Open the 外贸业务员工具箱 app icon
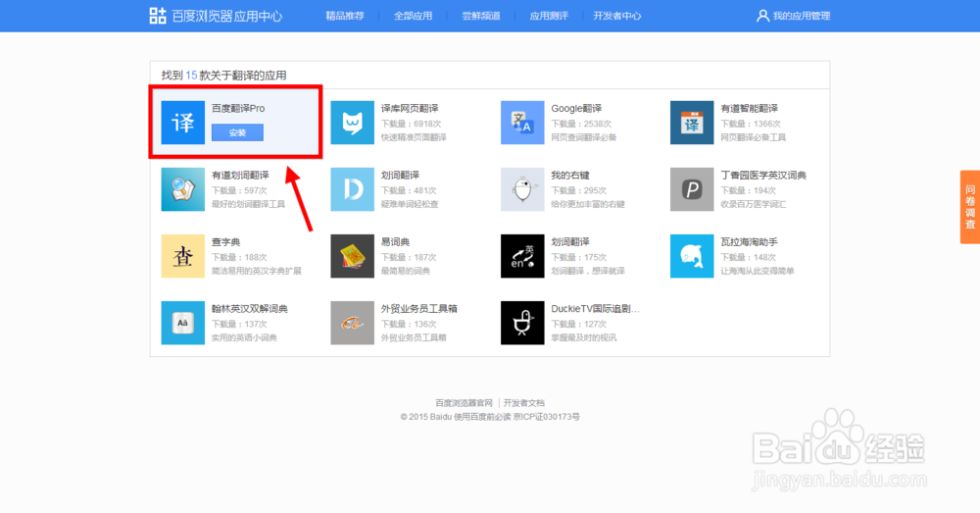The height and width of the screenshot is (513, 980). pyautogui.click(x=353, y=323)
